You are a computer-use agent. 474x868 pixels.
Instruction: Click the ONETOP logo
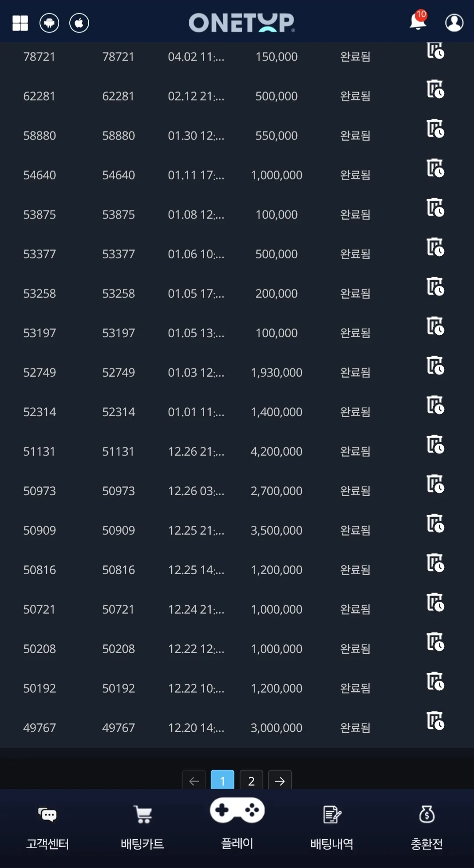tap(242, 23)
